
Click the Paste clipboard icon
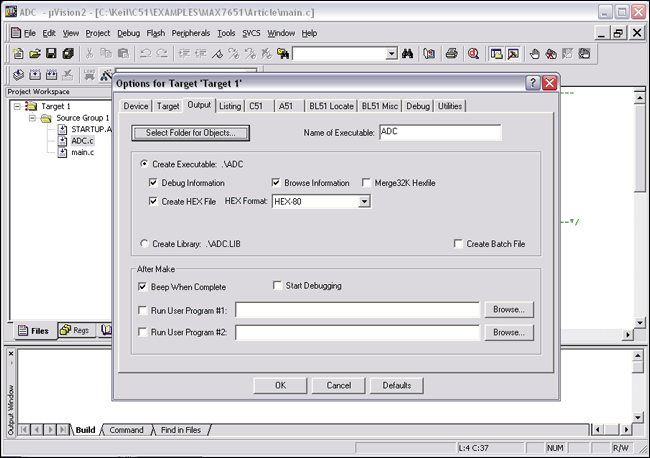pyautogui.click(x=124, y=53)
